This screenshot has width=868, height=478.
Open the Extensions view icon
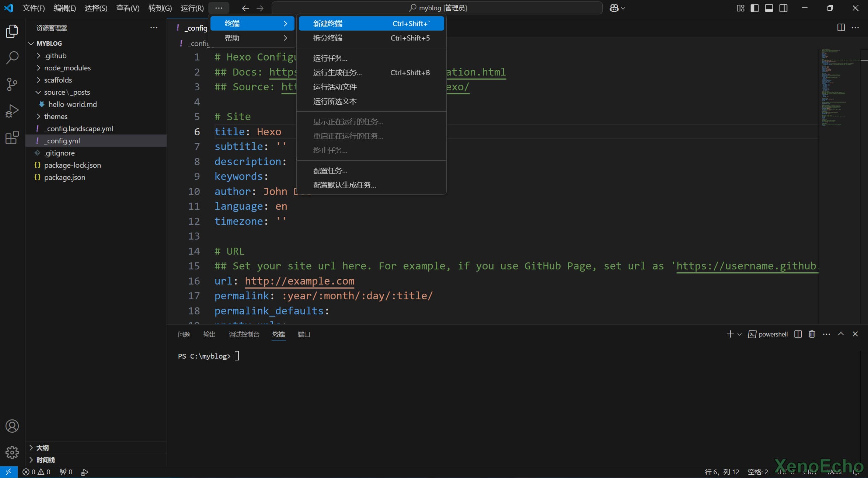point(12,137)
